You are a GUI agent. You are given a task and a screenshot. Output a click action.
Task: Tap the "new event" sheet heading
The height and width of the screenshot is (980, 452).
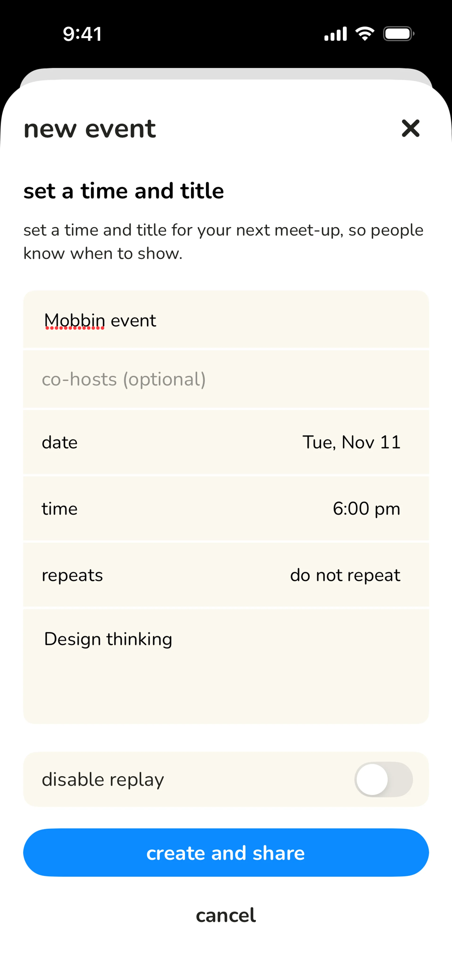click(x=90, y=129)
